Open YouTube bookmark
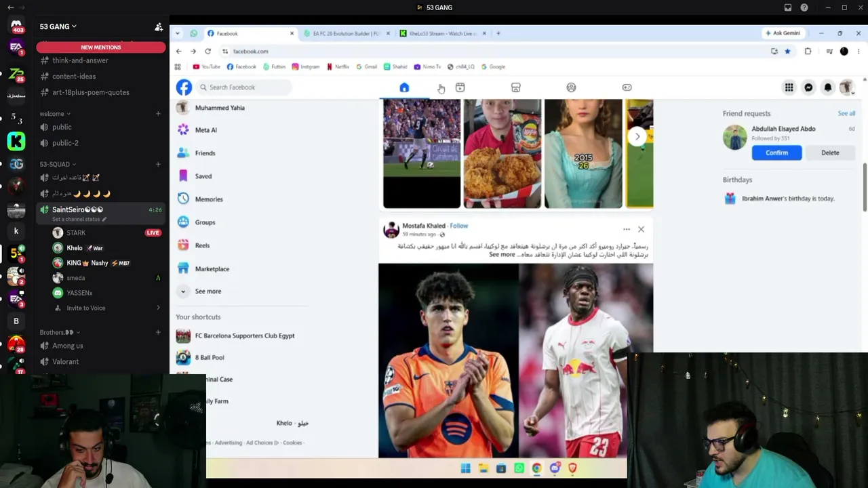 [x=207, y=67]
